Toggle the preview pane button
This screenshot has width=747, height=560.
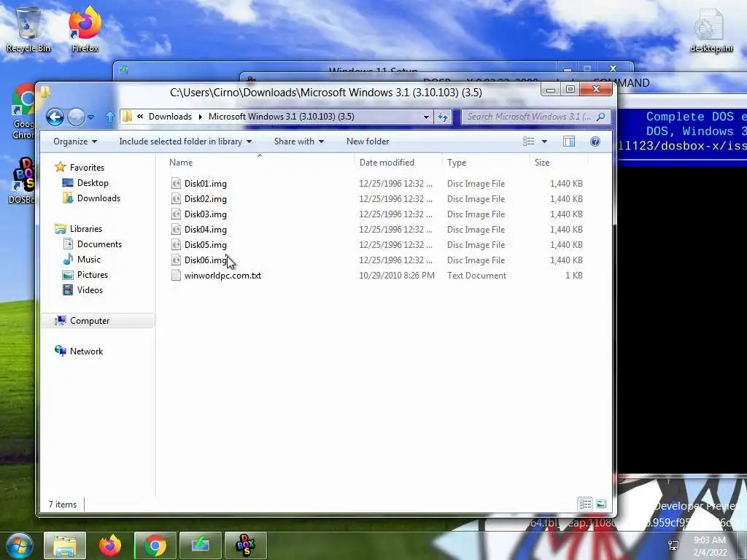pyautogui.click(x=569, y=141)
